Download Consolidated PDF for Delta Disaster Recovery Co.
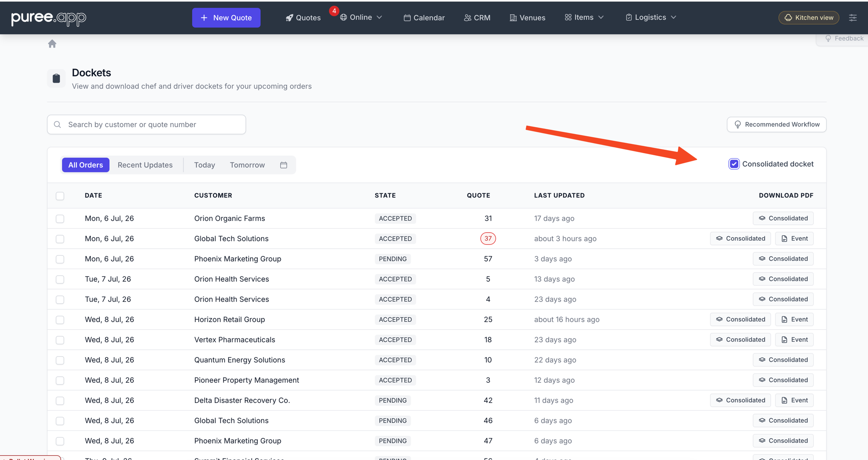Image resolution: width=868 pixels, height=460 pixels. (740, 400)
